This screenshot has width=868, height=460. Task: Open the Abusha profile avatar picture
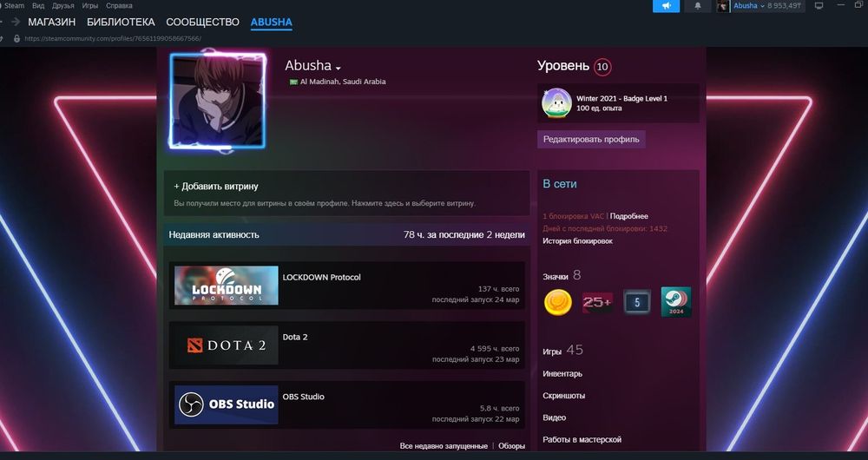point(217,101)
